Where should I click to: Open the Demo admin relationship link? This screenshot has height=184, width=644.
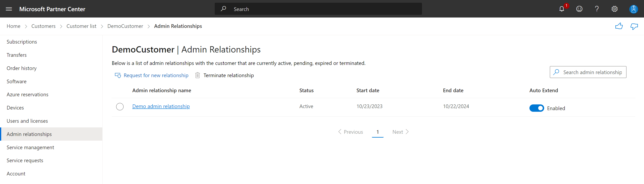point(161,106)
